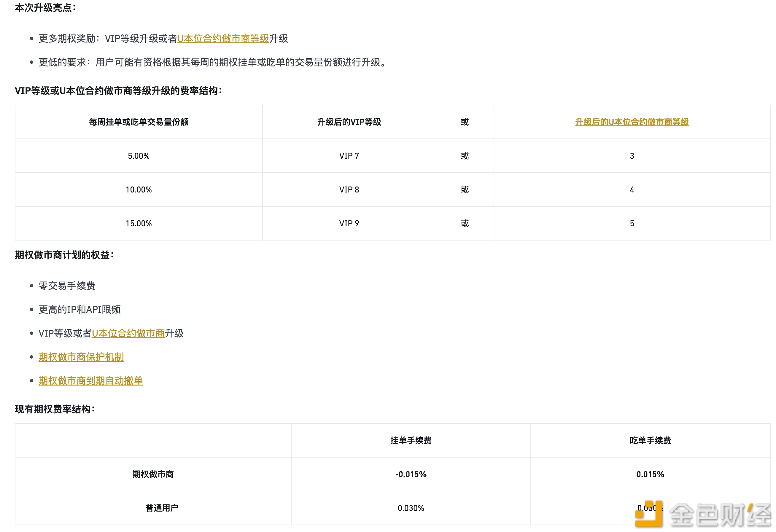The width and height of the screenshot is (776, 532).
Task: Click the 吃单手续费 column header
Action: 650,441
